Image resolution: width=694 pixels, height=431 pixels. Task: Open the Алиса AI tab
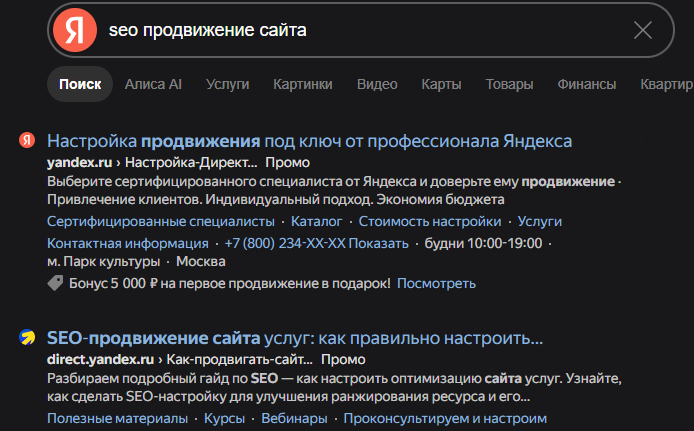(153, 84)
